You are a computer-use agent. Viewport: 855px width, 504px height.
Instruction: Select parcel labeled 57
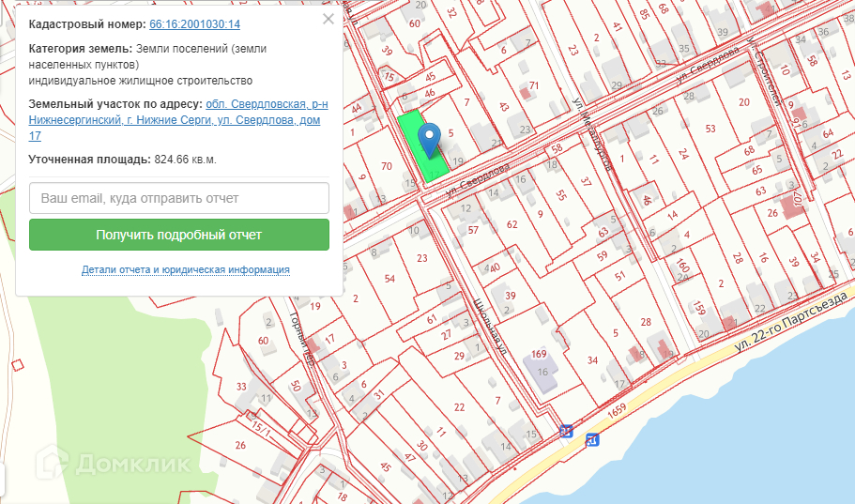coord(473,230)
